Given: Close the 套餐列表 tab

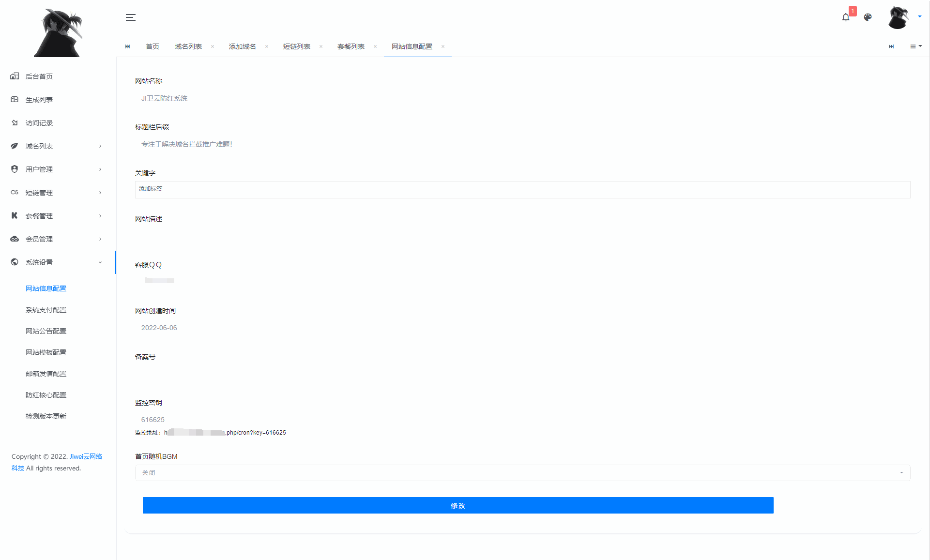Looking at the screenshot, I should point(375,46).
